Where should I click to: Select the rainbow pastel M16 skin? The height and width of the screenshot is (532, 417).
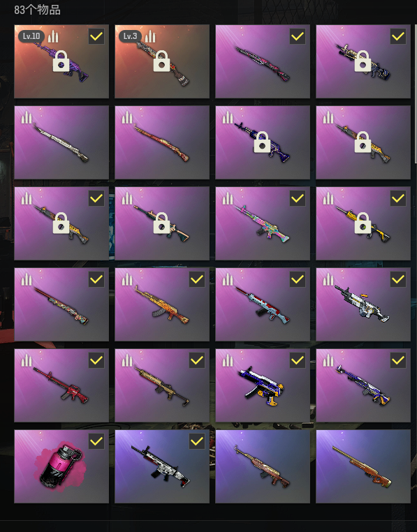[x=263, y=223]
